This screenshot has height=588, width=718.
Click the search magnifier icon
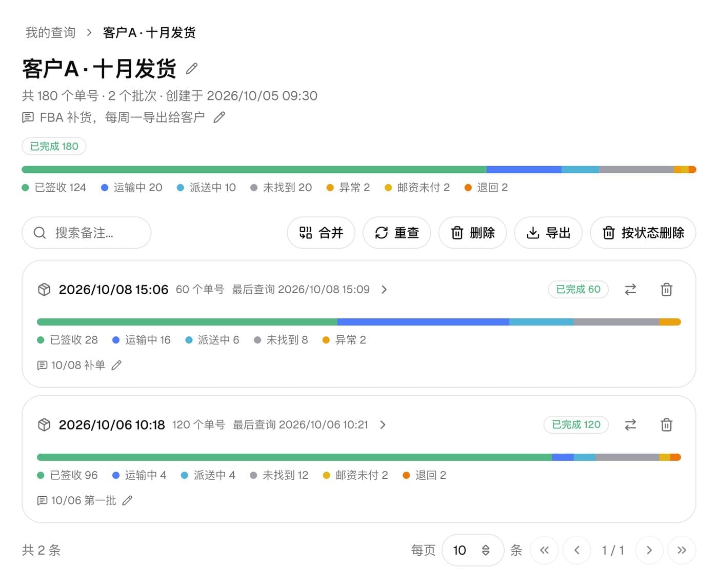pyautogui.click(x=39, y=233)
